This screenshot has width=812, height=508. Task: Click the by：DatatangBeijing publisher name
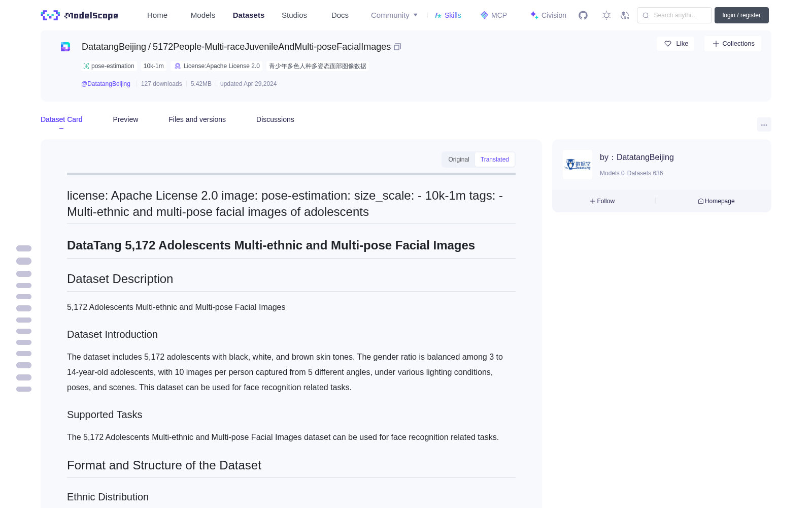tap(637, 157)
